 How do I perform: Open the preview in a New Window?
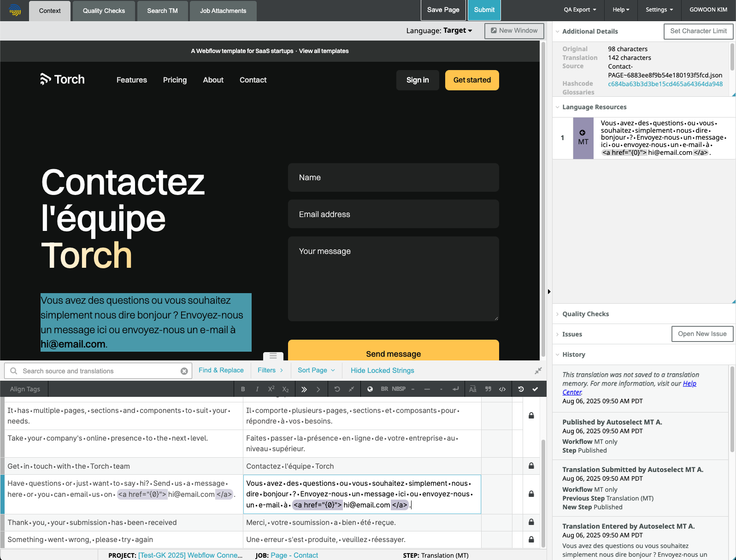514,31
